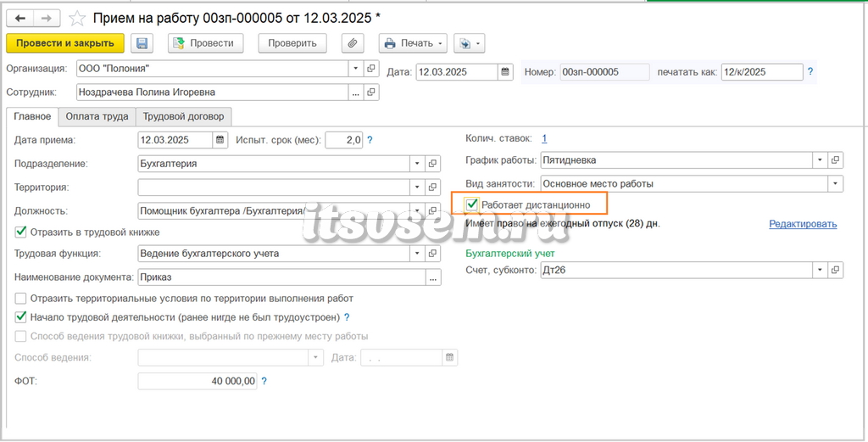868x442 pixels.
Task: Click Редактировать link
Action: click(x=803, y=224)
